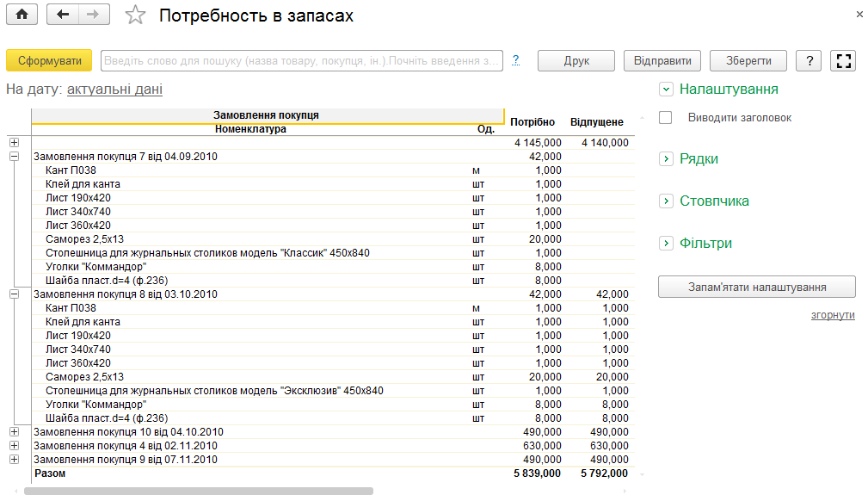
Task: Select the horizontal scrollbar thumb
Action: 199,491
